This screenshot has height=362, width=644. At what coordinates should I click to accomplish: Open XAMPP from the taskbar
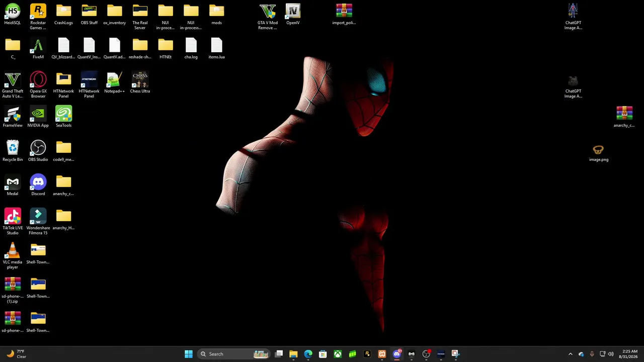click(x=382, y=354)
